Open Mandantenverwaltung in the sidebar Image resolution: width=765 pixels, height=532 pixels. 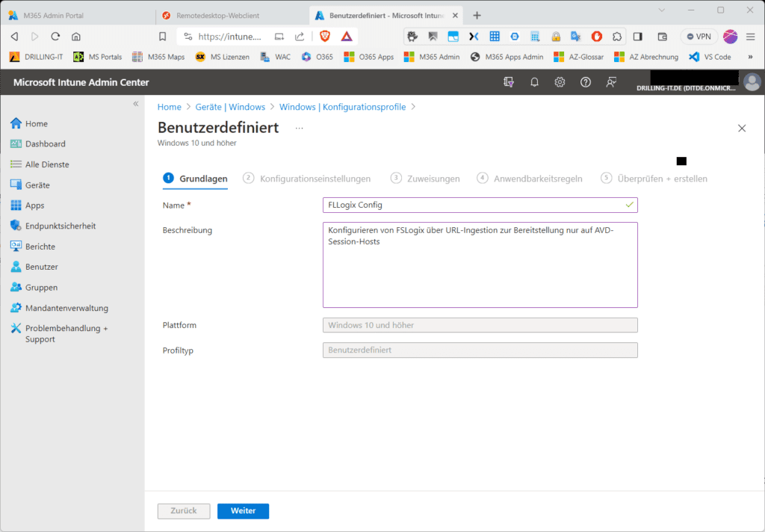point(60,308)
